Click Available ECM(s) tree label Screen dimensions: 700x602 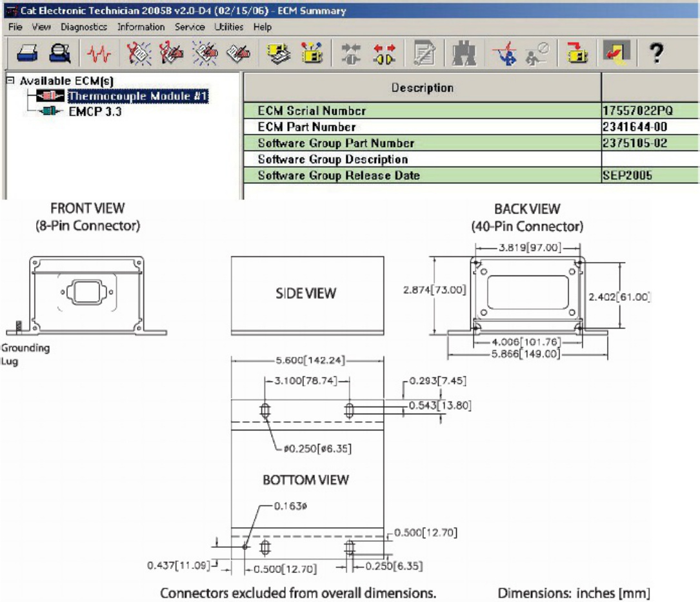tap(66, 81)
